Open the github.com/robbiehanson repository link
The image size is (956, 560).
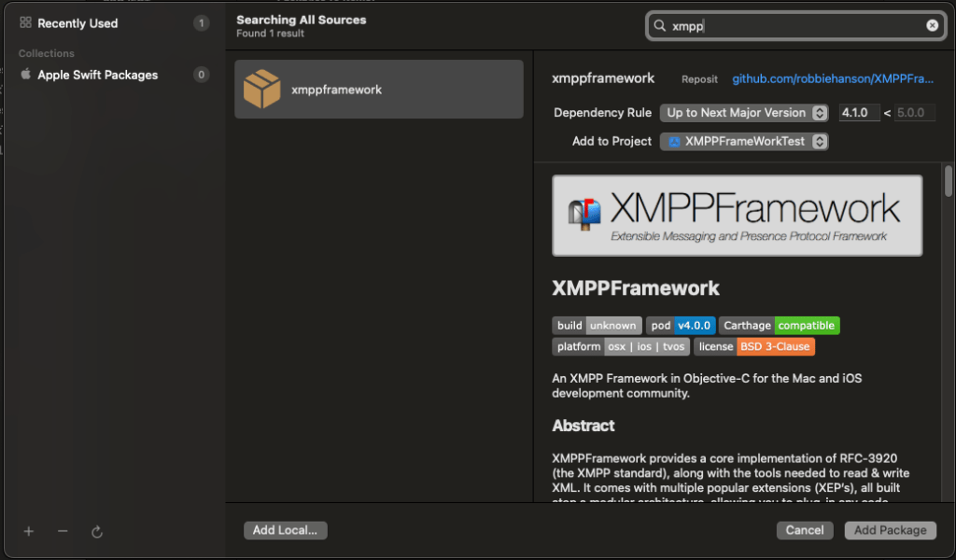point(833,79)
